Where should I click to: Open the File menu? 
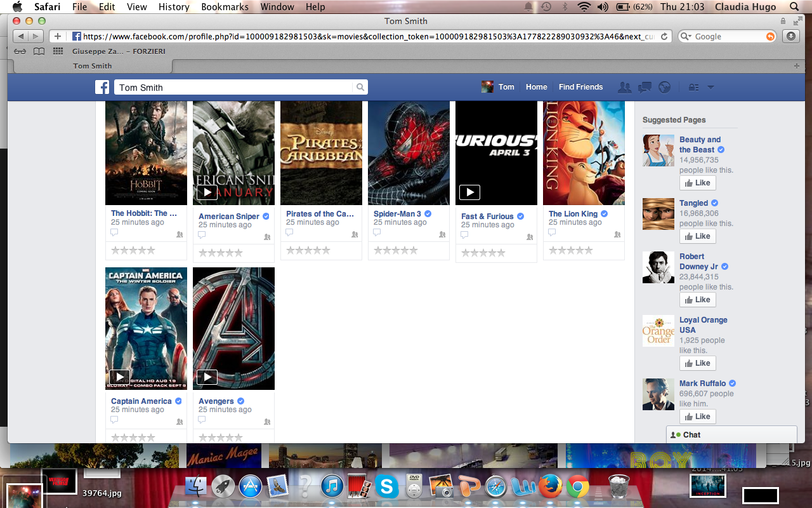pyautogui.click(x=79, y=7)
